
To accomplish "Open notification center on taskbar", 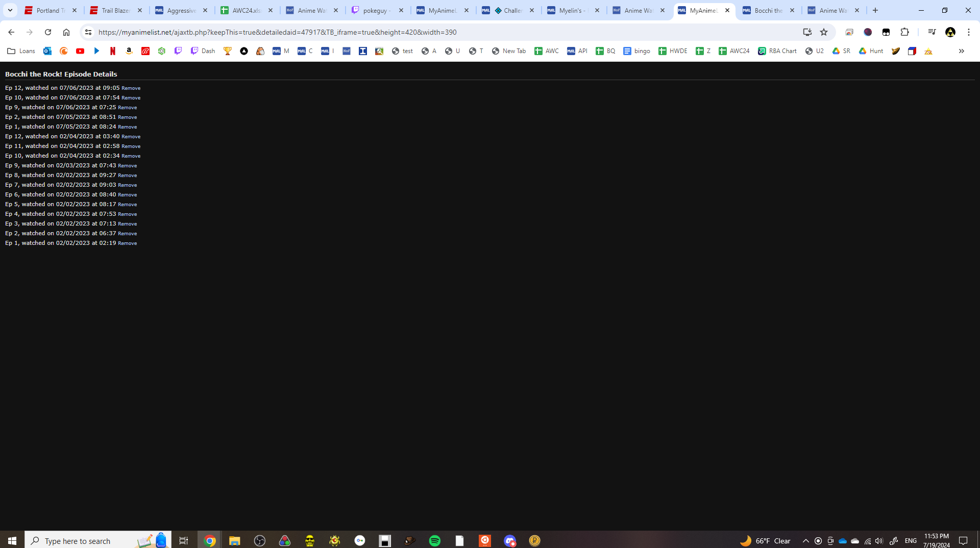I will click(x=963, y=541).
